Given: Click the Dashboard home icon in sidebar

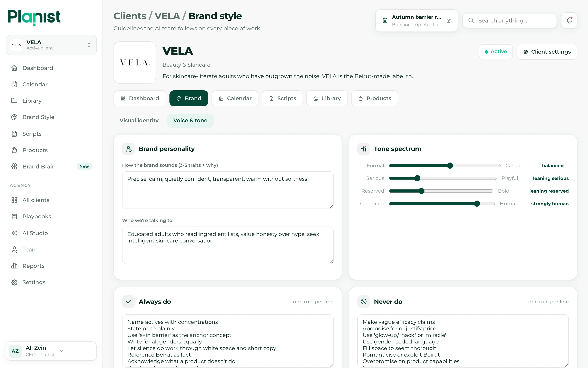Looking at the screenshot, I should click(x=14, y=68).
